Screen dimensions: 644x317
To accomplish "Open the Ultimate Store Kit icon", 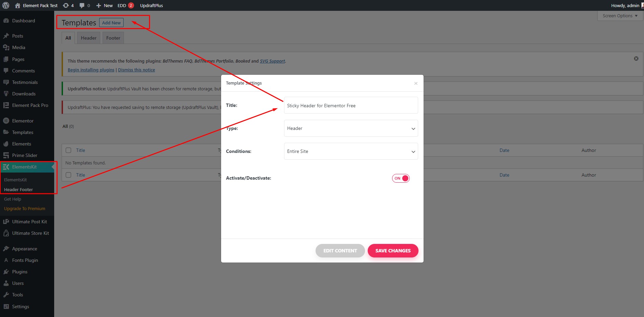I will [x=5, y=233].
